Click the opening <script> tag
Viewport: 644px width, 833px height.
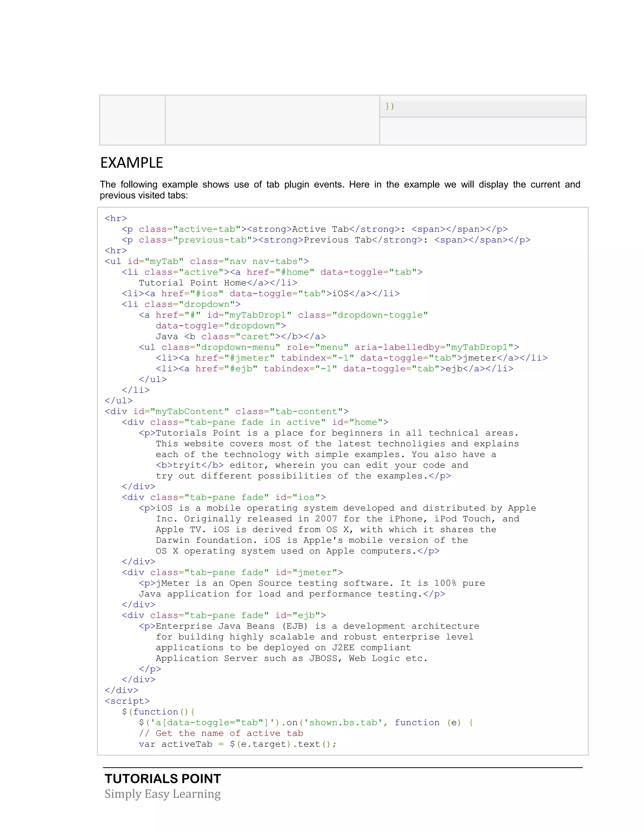point(127,701)
